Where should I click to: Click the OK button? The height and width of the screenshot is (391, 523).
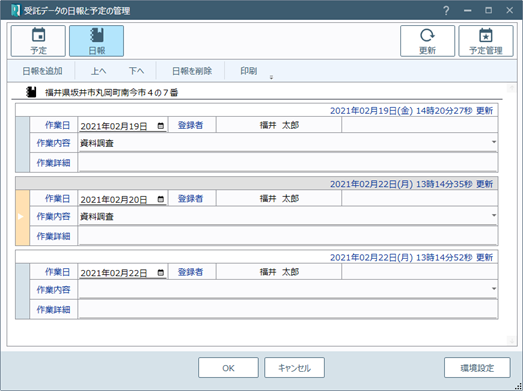coord(228,368)
